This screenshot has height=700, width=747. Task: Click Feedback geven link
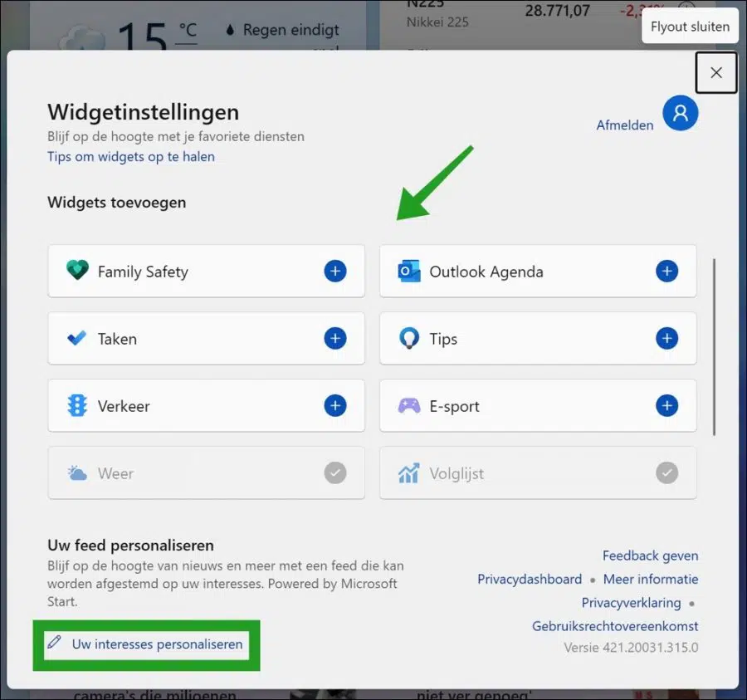(x=650, y=556)
